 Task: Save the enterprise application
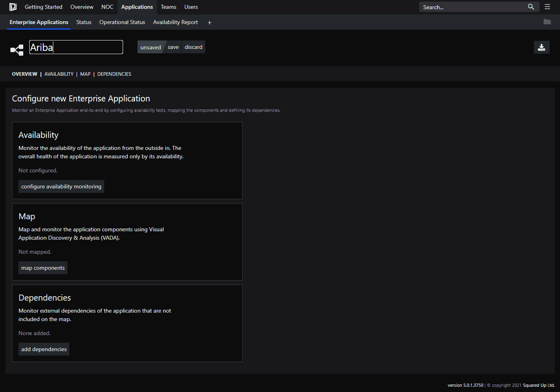pyautogui.click(x=173, y=47)
